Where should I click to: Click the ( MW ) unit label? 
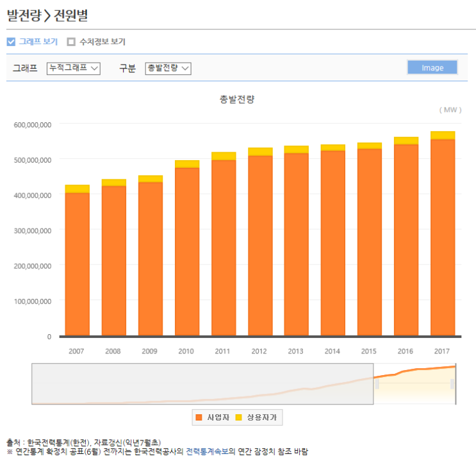click(x=450, y=110)
